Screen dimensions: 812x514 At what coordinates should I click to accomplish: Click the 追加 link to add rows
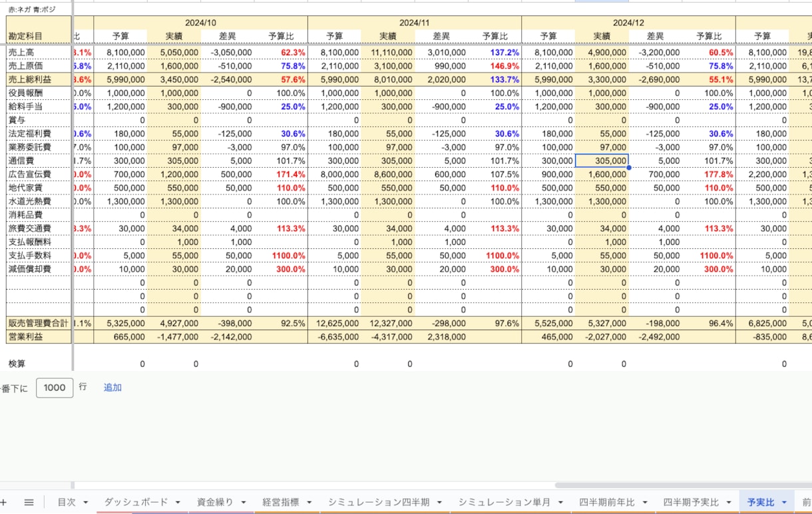[x=112, y=387]
